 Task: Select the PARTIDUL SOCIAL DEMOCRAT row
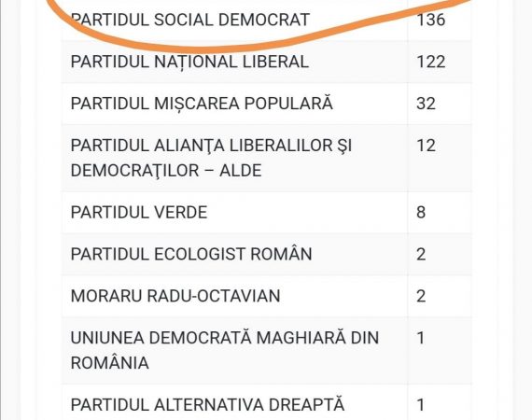(266, 20)
